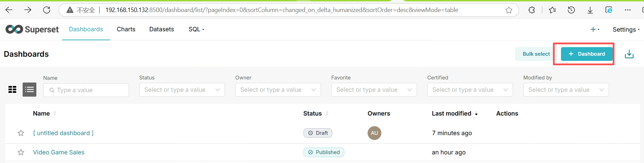Expand the Modified by filter dropdown

(566, 90)
